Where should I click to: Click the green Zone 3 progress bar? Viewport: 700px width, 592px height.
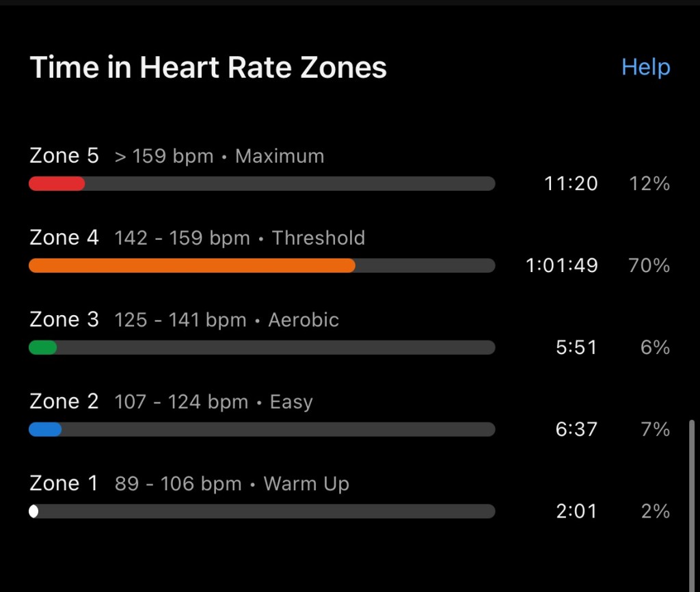tap(42, 347)
